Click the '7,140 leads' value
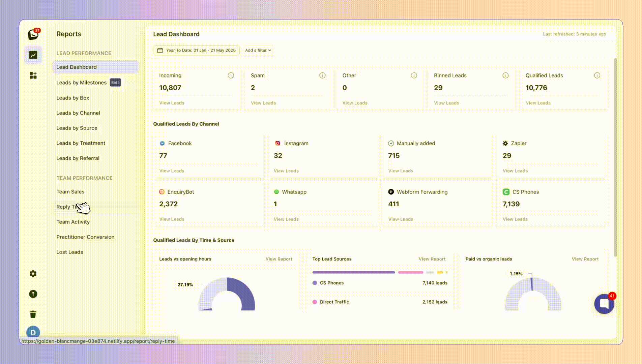642x364 pixels. [435, 283]
